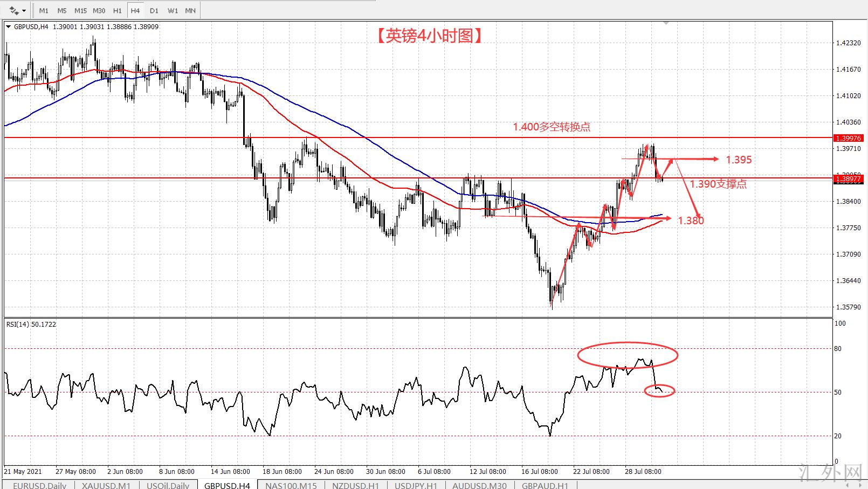868x489 pixels.
Task: Click the red 1.39976 price label on axis
Action: 848,138
